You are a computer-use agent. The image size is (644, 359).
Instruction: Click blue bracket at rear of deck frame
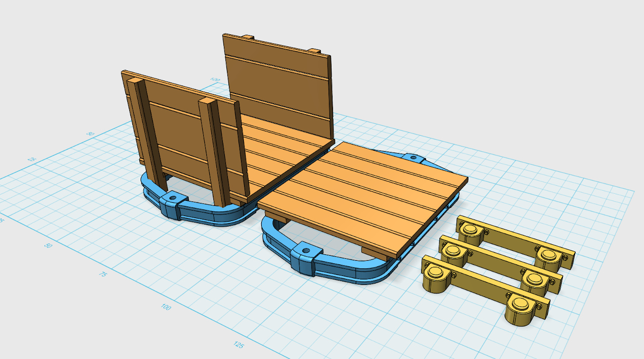pos(413,158)
